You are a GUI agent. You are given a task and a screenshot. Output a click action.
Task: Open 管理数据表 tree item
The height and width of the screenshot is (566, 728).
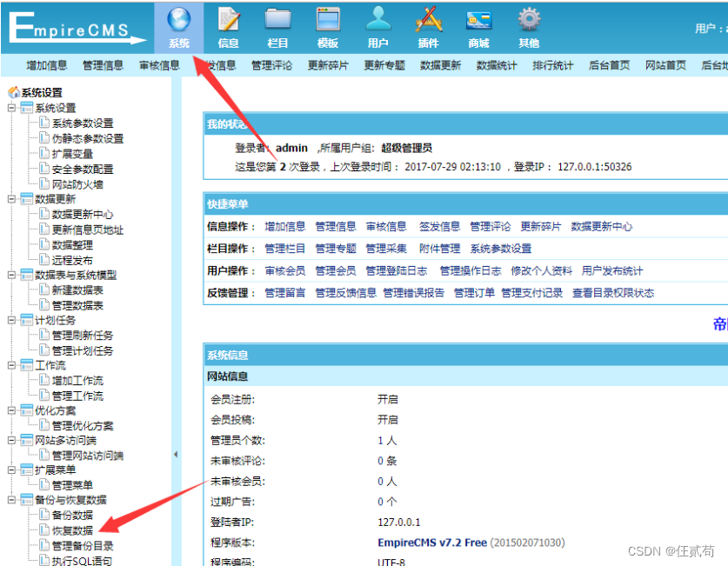77,305
